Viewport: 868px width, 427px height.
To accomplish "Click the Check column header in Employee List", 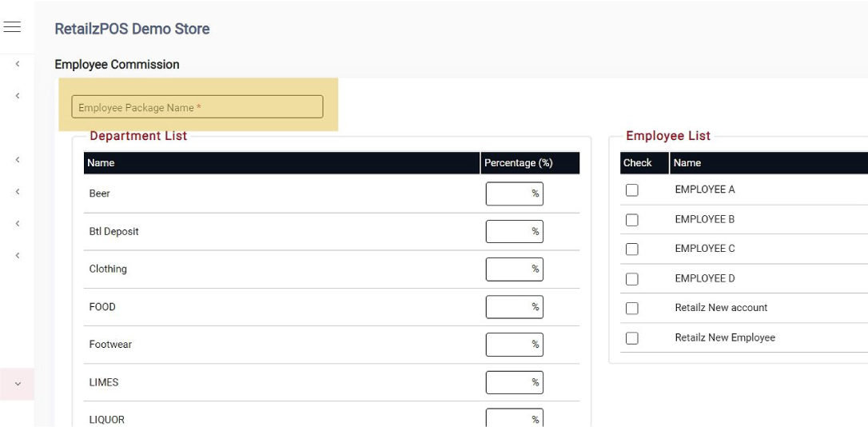I will (637, 163).
